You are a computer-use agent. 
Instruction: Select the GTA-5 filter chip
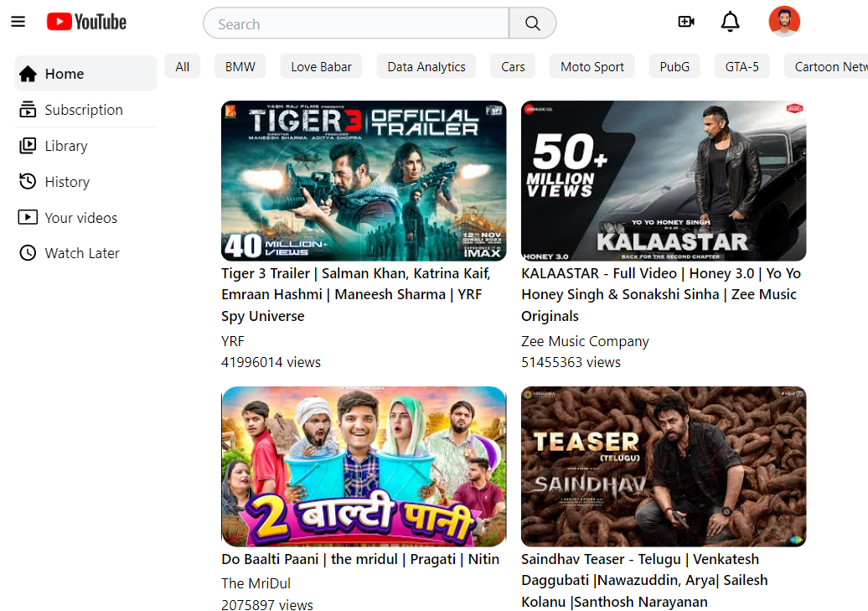pyautogui.click(x=741, y=67)
